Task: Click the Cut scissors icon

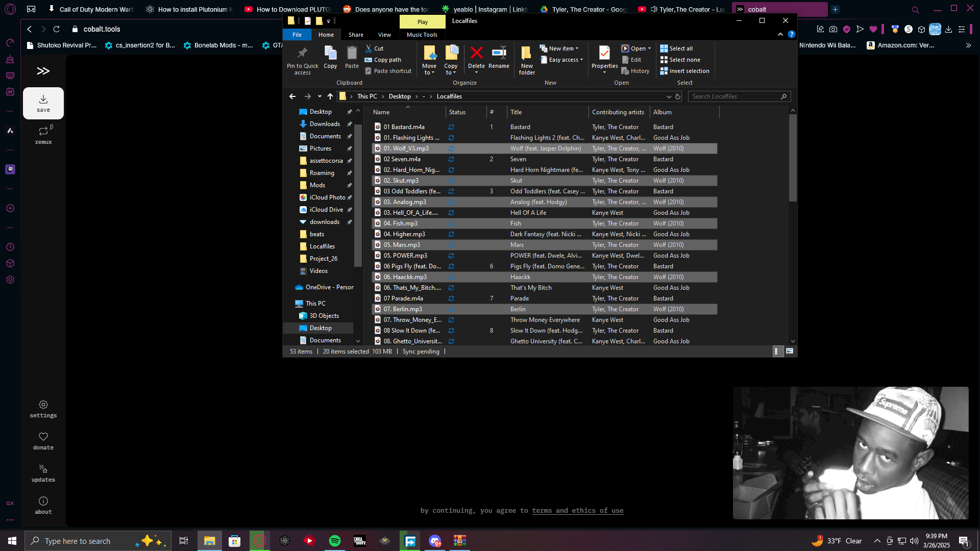Action: point(369,48)
